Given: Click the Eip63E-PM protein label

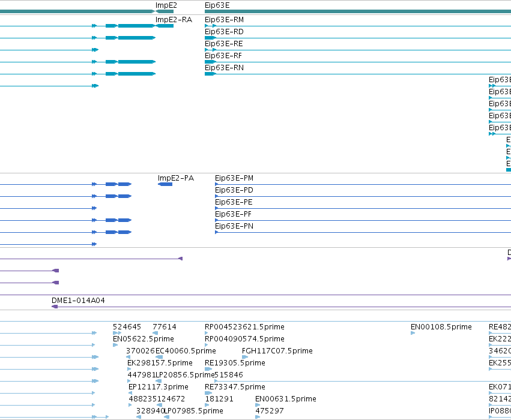Looking at the screenshot, I should click(x=234, y=178).
